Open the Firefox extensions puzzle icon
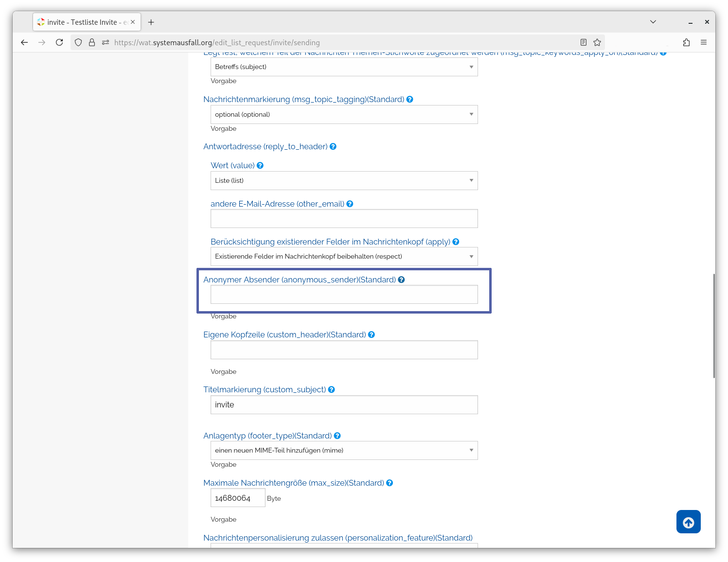 click(686, 42)
